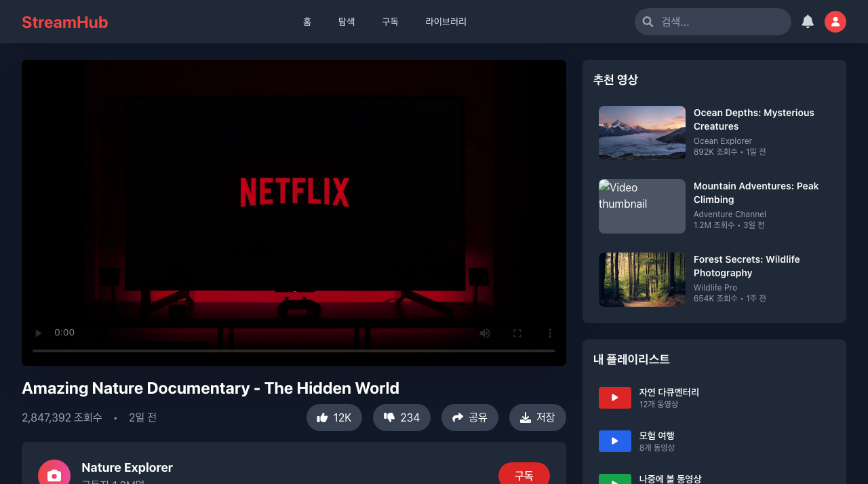This screenshot has height=484, width=868.
Task: Click the 2,847,392 조회수 view count
Action: (x=62, y=417)
